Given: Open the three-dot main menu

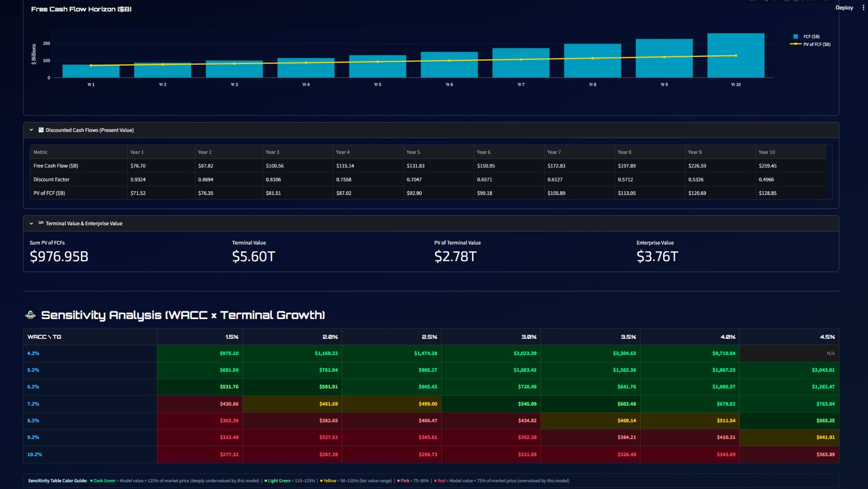Looking at the screenshot, I should click(x=863, y=8).
